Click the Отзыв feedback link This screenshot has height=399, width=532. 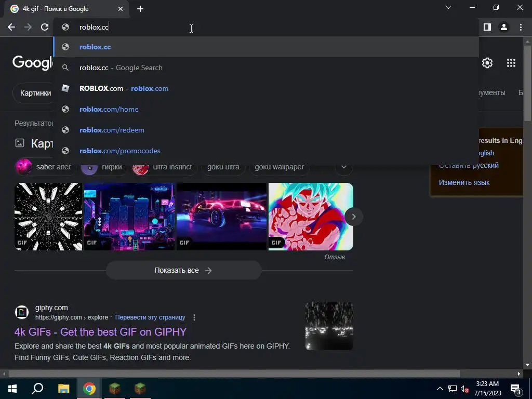click(335, 257)
